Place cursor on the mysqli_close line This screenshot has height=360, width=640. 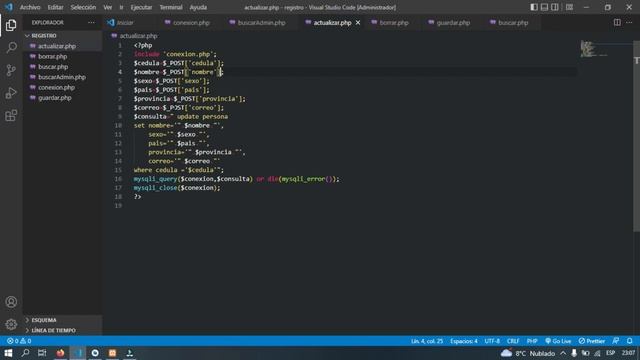pyautogui.click(x=177, y=188)
